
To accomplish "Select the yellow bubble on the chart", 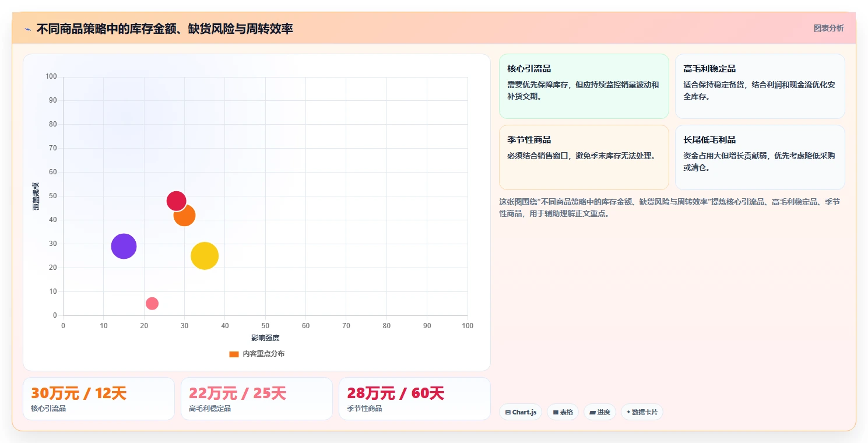I will click(205, 256).
